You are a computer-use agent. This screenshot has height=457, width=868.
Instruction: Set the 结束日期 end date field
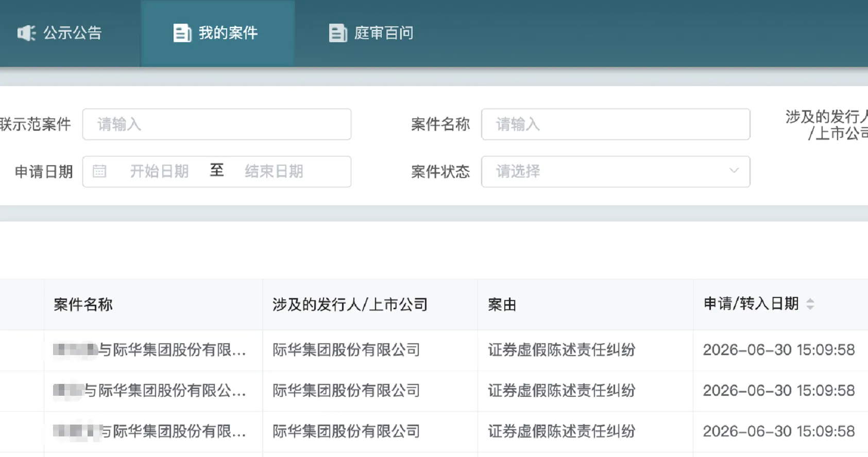pyautogui.click(x=274, y=171)
